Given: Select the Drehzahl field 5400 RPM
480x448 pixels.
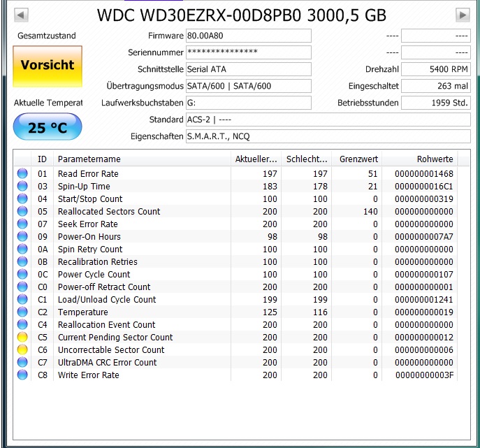Looking at the screenshot, I should (436, 69).
